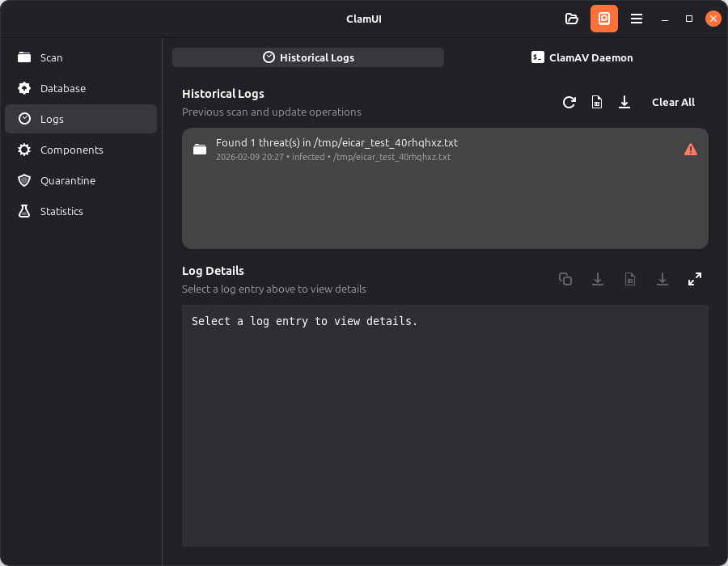The image size is (728, 566).
Task: Click inside the log details text area
Action: [x=445, y=420]
